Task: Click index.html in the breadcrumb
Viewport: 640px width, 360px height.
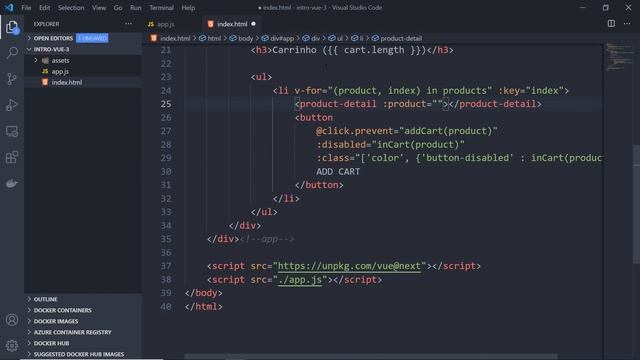Action: pos(175,38)
